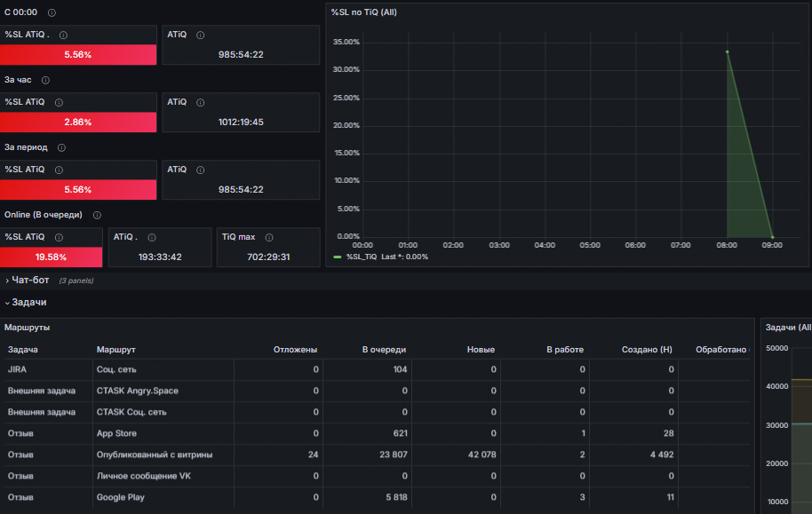Viewport: 812px width, 514px height.
Task: Click chart data point at 08:00 peak
Action: coord(727,51)
